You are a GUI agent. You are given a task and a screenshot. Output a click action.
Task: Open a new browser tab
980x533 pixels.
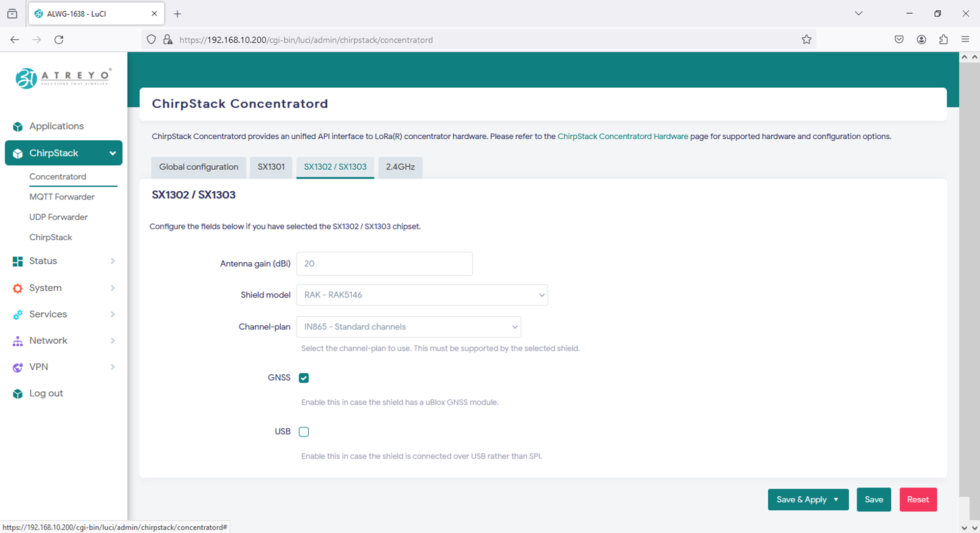pyautogui.click(x=177, y=14)
